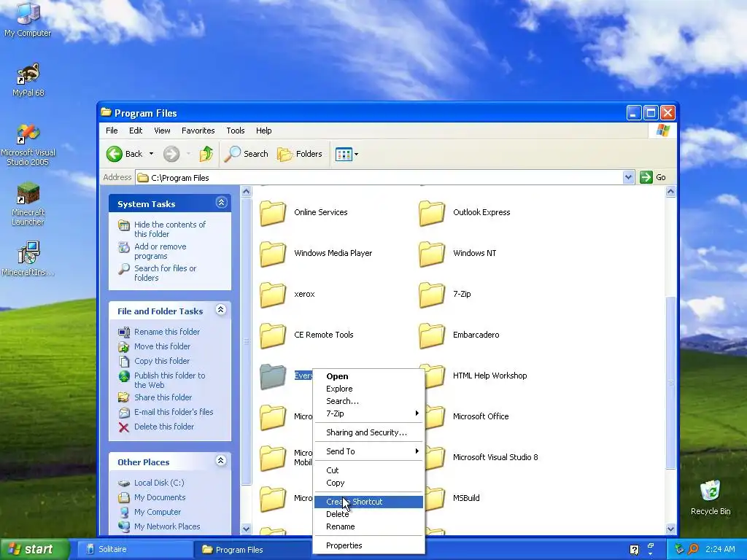The height and width of the screenshot is (560, 747).
Task: Choose Properties in the context menu
Action: 368,545
